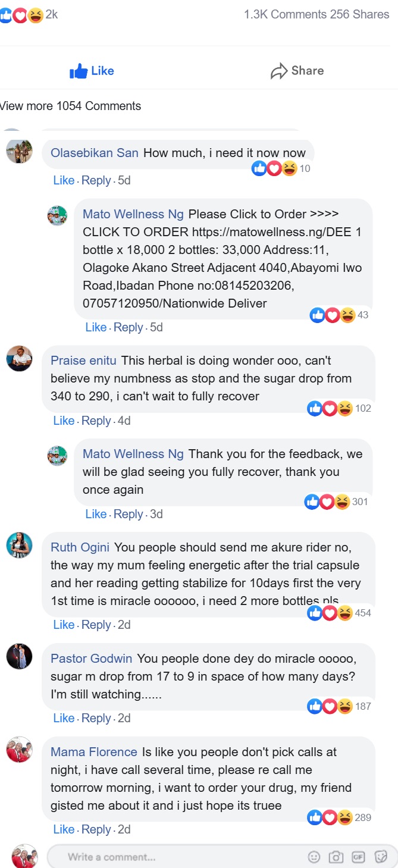Viewport: 398px width, 868px height.
Task: Open reactions on Ruth Ogini's comment
Action: click(339, 613)
